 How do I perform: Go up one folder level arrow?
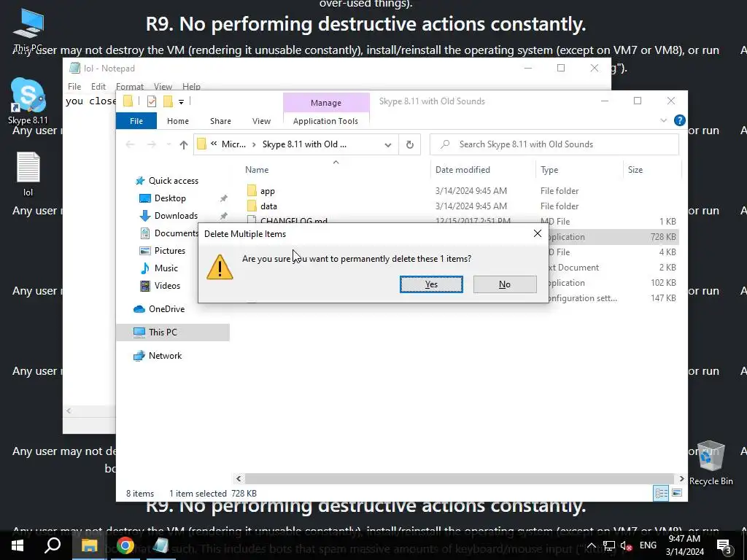(x=183, y=145)
